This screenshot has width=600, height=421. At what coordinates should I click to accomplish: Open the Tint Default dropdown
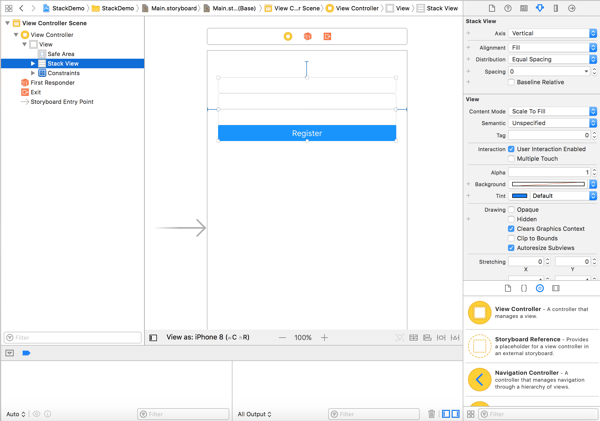[x=564, y=196]
